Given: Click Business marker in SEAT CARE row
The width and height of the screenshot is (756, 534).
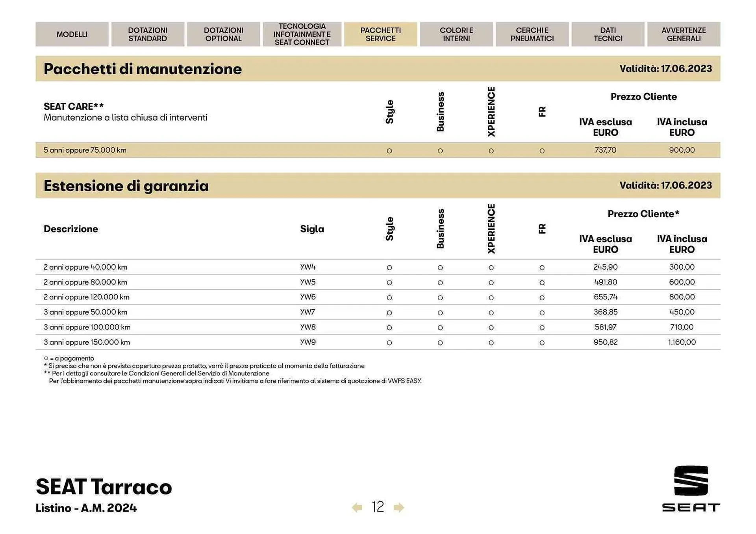Looking at the screenshot, I should pos(440,151).
